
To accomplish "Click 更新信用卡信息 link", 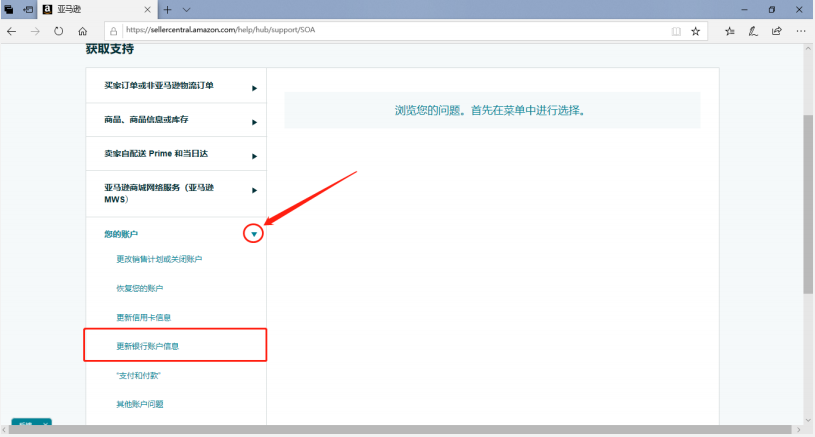I will 143,317.
